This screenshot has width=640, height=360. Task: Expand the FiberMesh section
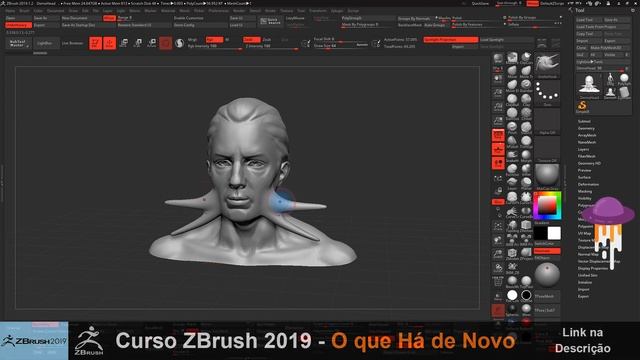(587, 156)
